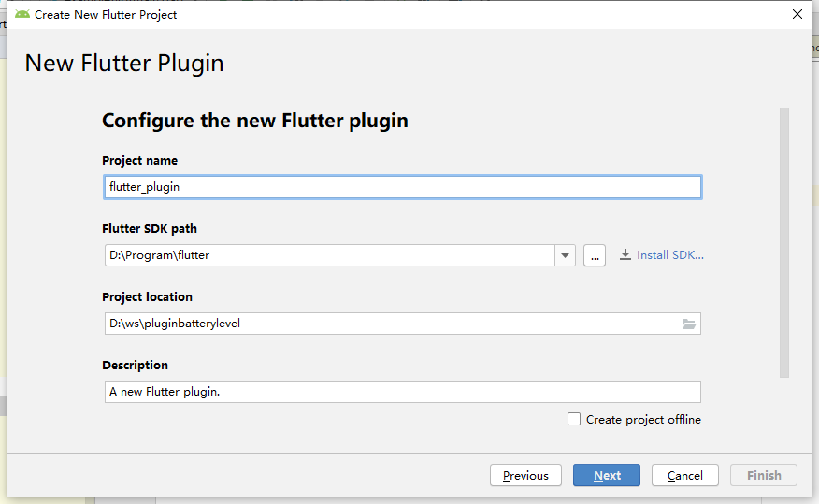Cancel the new Flutter plugin wizard
This screenshot has height=504, width=819.
point(684,475)
